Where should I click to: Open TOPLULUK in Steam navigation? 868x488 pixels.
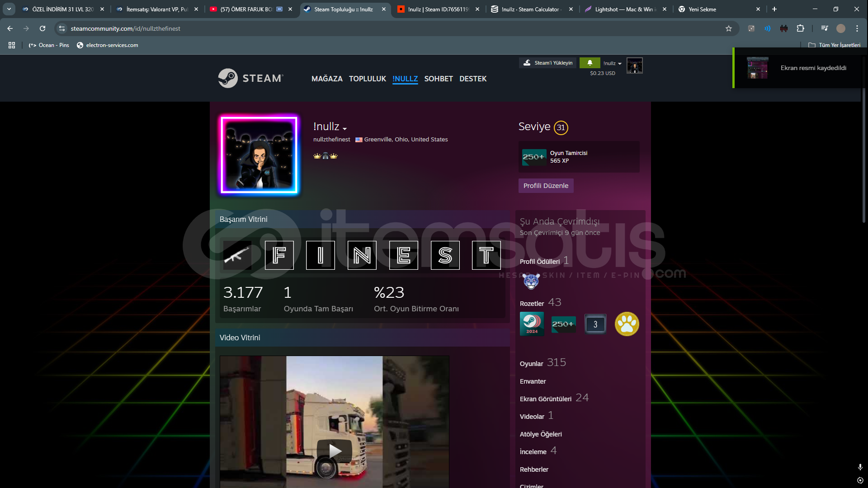[x=368, y=79]
